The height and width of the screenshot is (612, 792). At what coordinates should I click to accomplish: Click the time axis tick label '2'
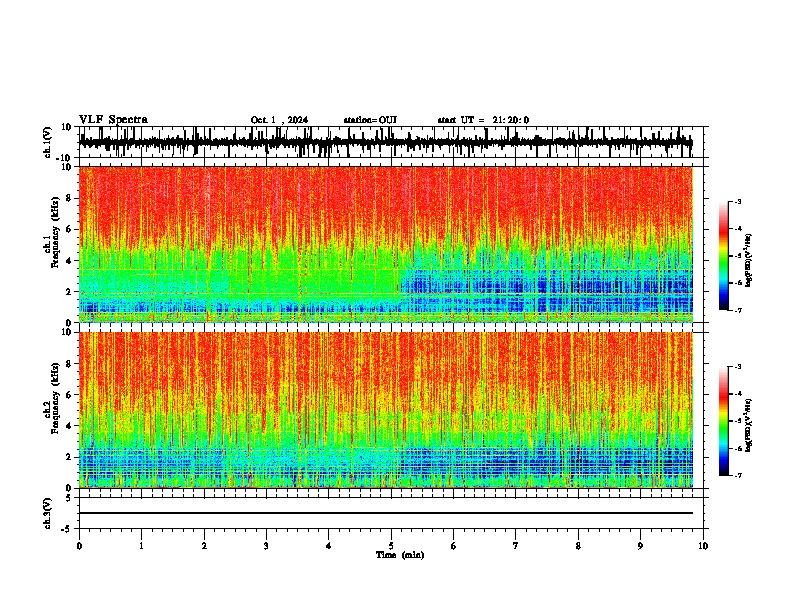[204, 546]
